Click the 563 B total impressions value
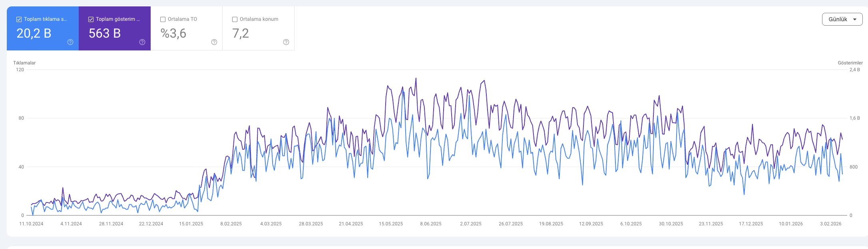The image size is (868, 249). pos(105,33)
